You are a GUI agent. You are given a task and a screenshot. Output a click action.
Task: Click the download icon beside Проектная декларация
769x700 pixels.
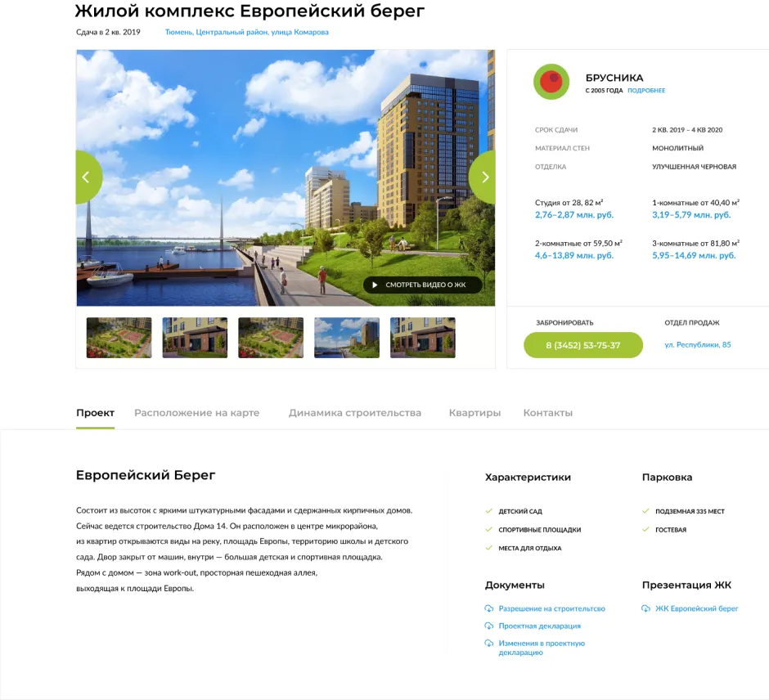[489, 626]
